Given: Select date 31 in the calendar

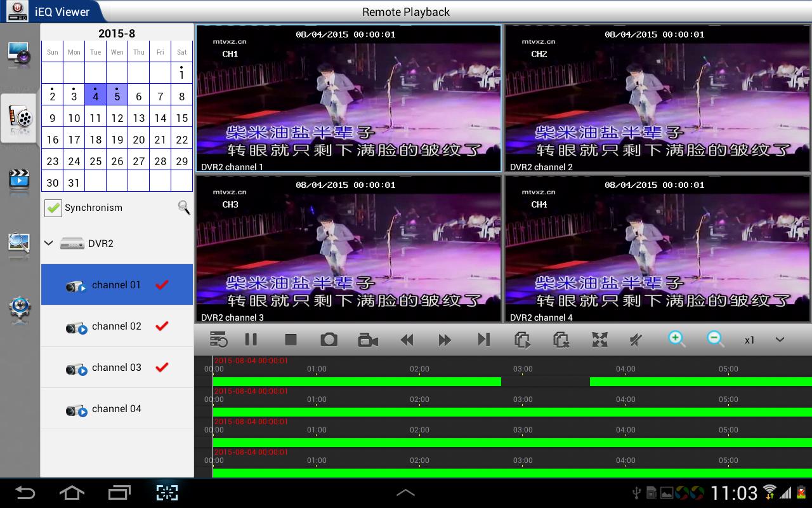Looking at the screenshot, I should click(74, 182).
